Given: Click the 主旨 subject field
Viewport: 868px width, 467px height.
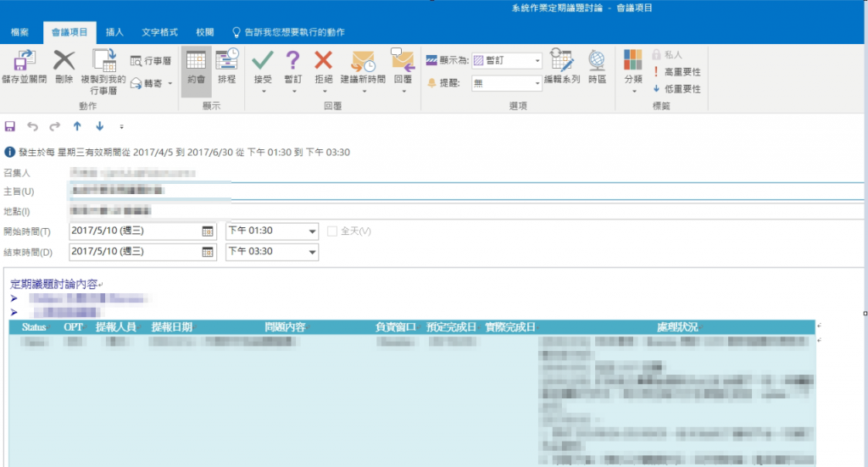Looking at the screenshot, I should 466,191.
